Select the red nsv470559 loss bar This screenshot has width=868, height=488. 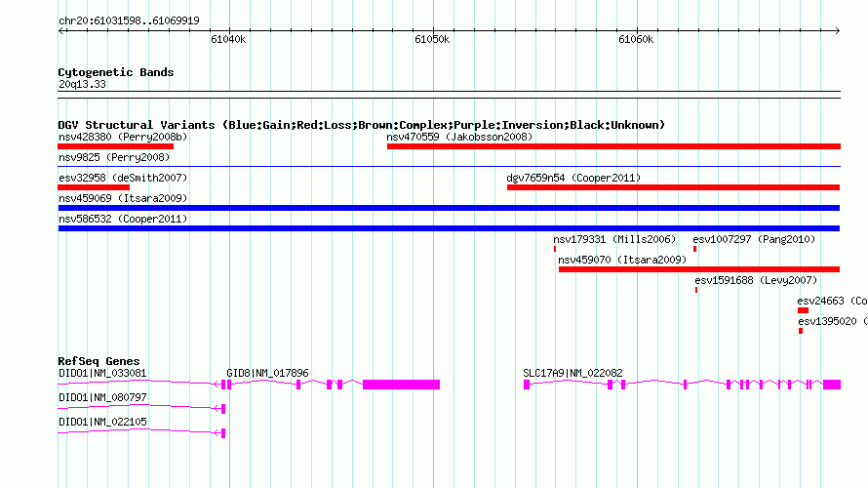point(613,146)
